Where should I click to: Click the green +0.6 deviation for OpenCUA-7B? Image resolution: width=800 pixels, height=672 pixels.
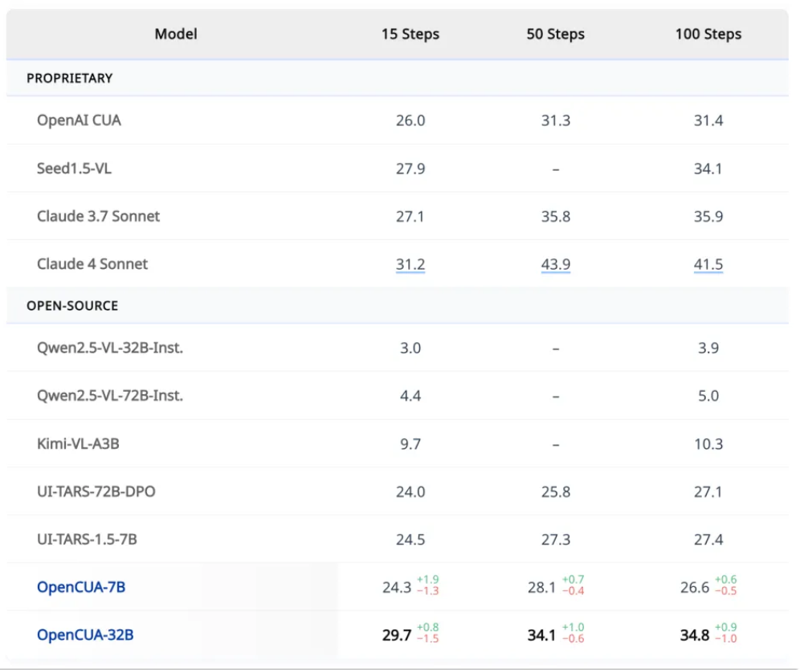pos(725,580)
